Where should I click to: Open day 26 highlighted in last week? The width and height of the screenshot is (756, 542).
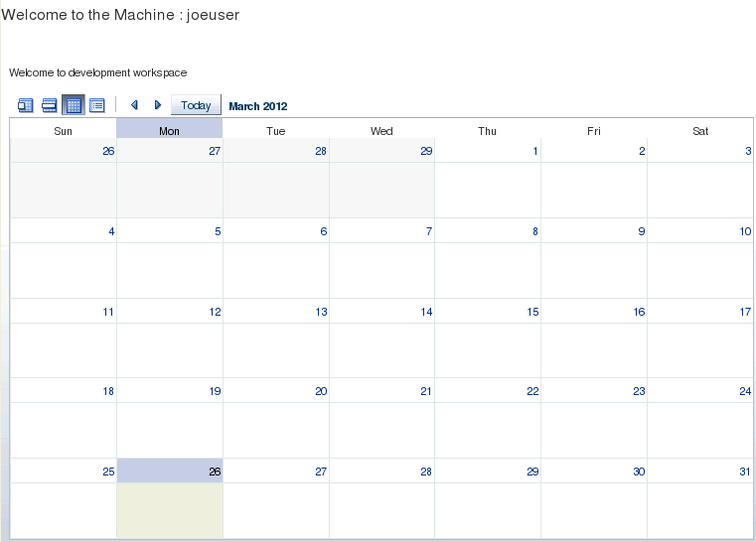[x=214, y=472]
